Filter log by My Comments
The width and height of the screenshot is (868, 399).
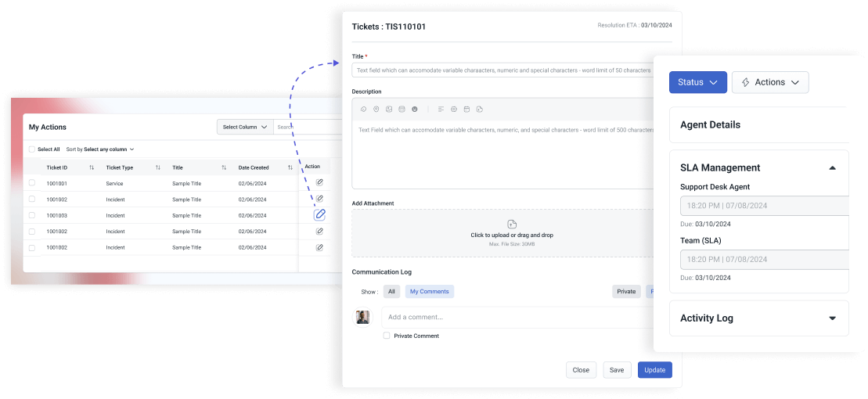(x=429, y=291)
